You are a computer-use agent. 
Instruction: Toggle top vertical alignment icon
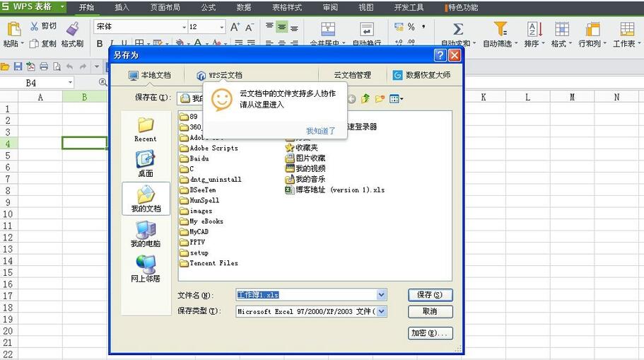click(x=269, y=26)
